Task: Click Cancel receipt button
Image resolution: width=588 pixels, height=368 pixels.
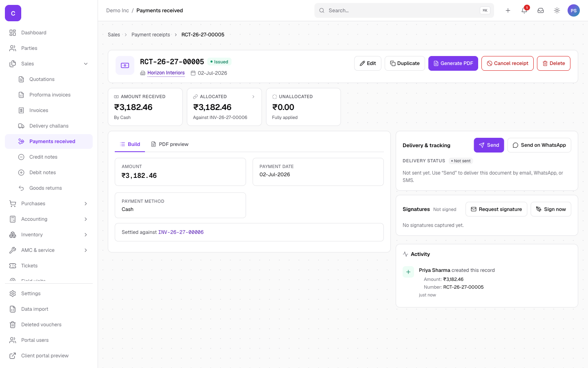Action: (508, 63)
